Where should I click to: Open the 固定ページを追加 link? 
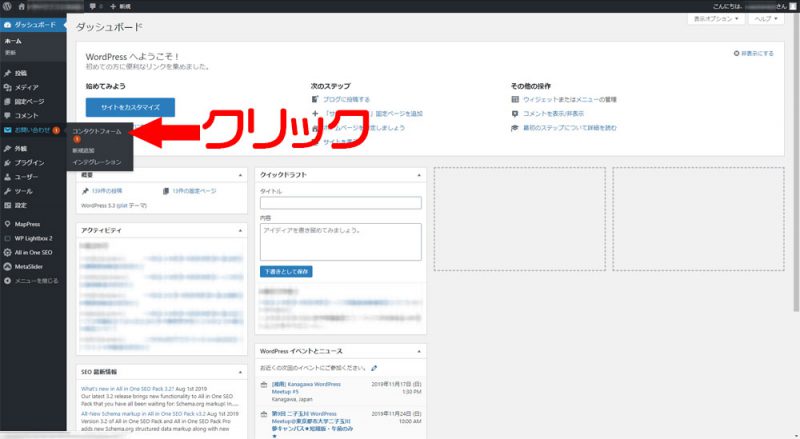[x=373, y=113]
